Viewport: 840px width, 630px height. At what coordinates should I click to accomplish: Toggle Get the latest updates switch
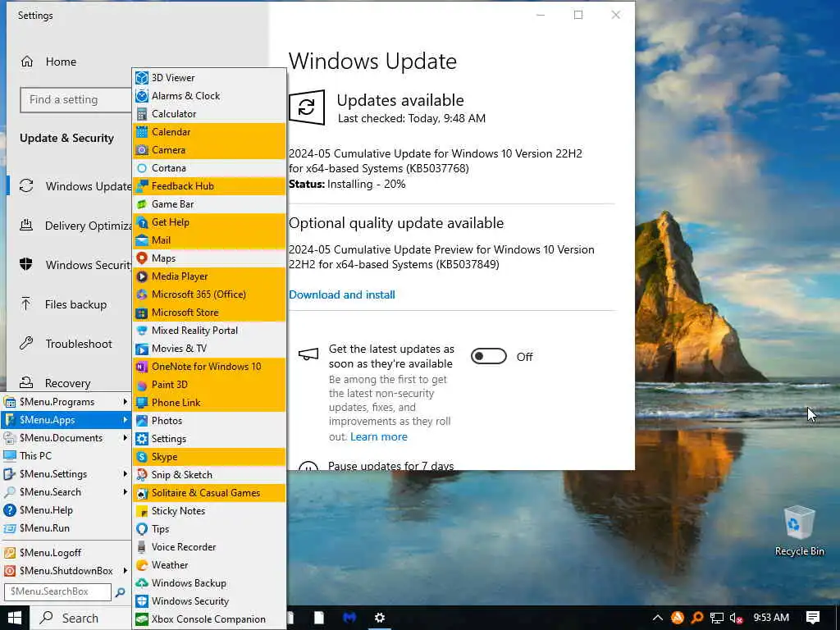[x=489, y=356]
